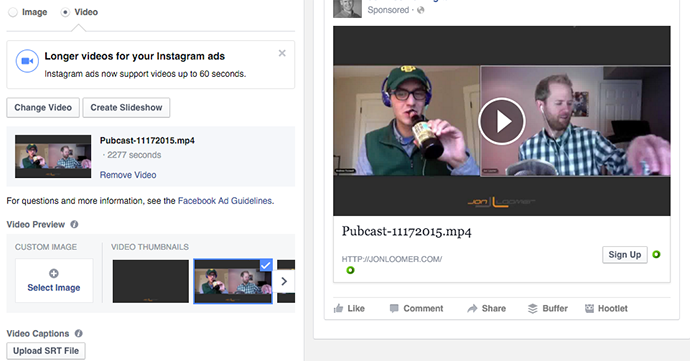Click the Hootlet label in the preview post
The image size is (690, 361).
click(x=613, y=308)
